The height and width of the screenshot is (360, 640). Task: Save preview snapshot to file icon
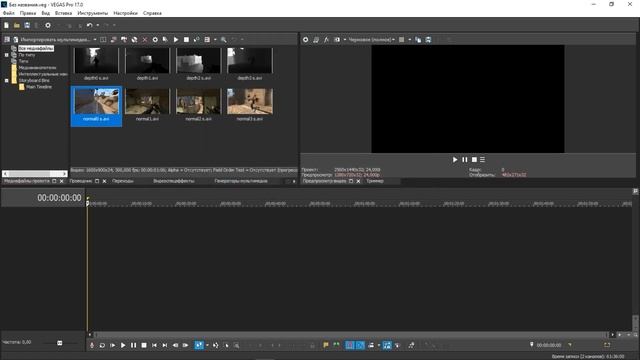(x=428, y=40)
